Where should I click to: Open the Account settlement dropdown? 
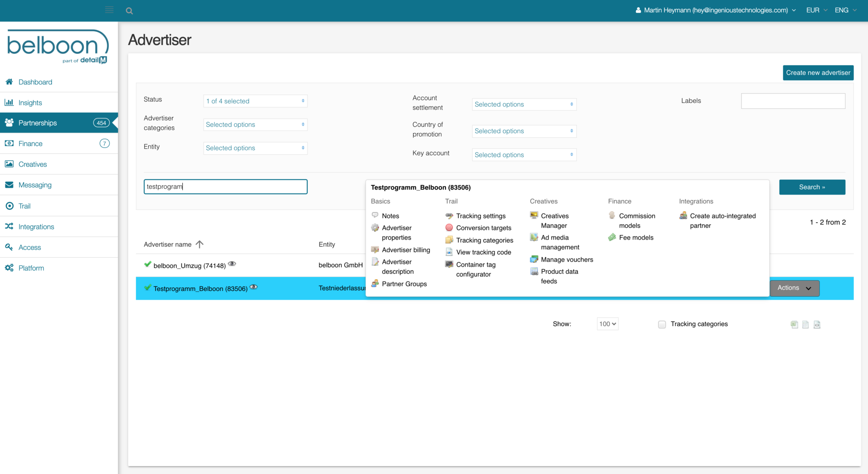click(x=524, y=104)
